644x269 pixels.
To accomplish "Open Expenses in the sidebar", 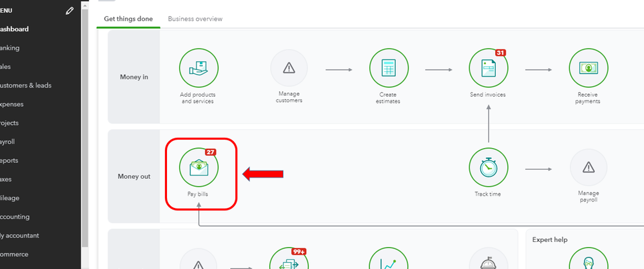I will pyautogui.click(x=12, y=104).
